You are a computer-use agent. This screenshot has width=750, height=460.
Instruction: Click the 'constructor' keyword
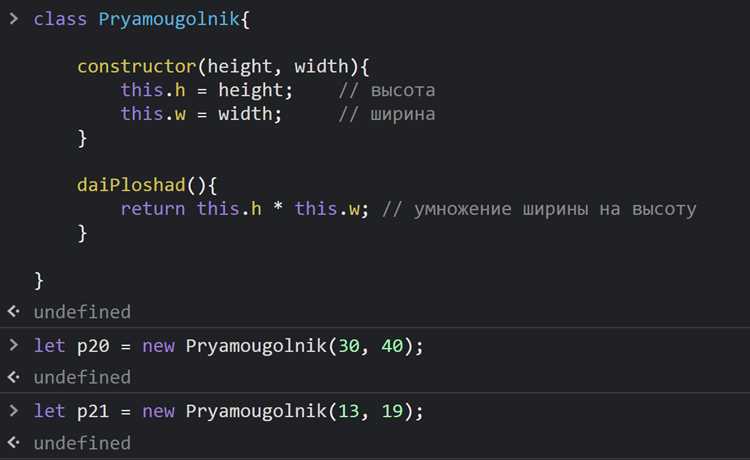coord(137,66)
